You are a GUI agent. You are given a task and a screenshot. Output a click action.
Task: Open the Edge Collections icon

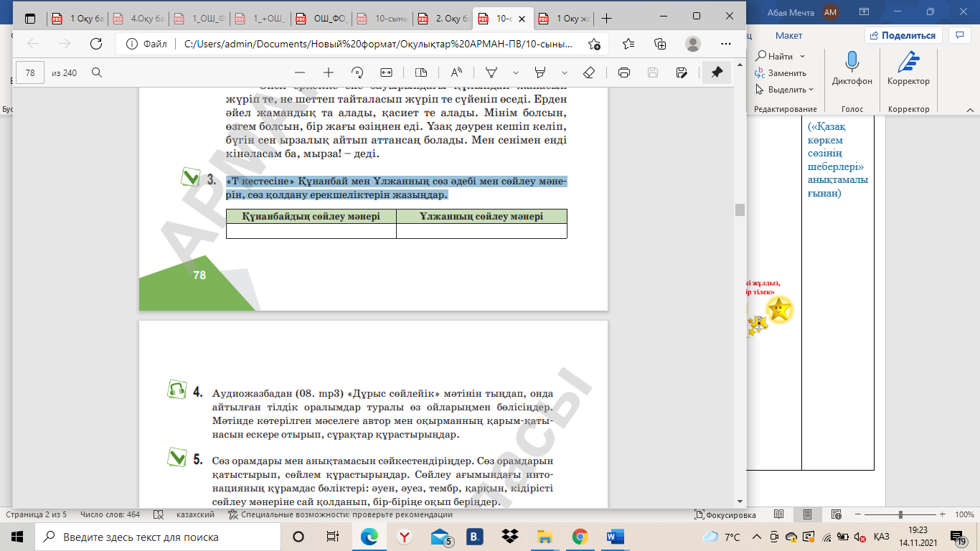pos(660,44)
